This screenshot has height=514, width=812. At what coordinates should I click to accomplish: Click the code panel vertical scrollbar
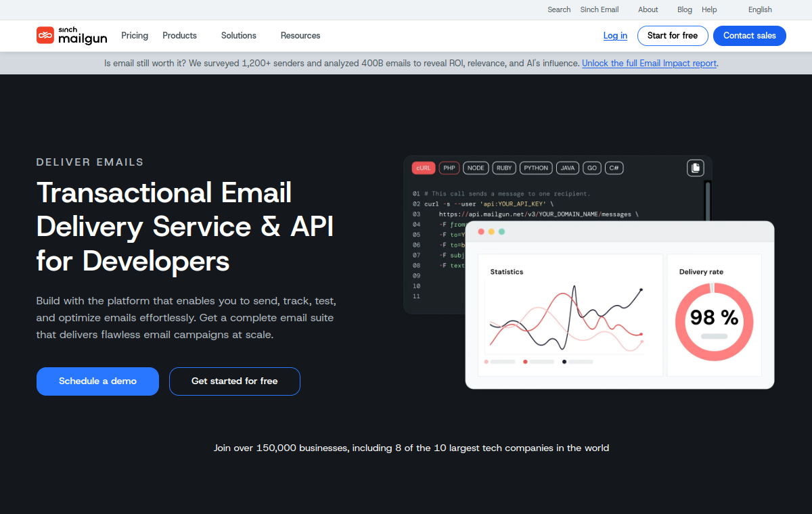click(708, 201)
